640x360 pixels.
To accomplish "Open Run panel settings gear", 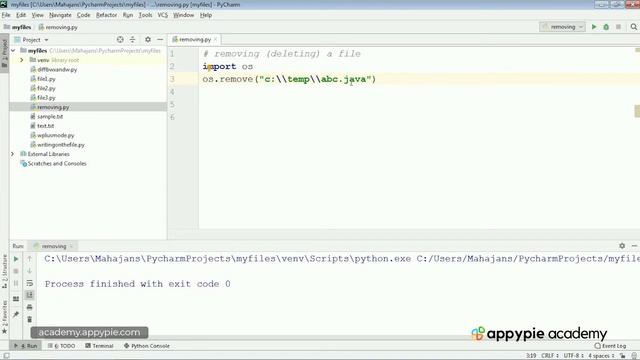I will (x=622, y=246).
